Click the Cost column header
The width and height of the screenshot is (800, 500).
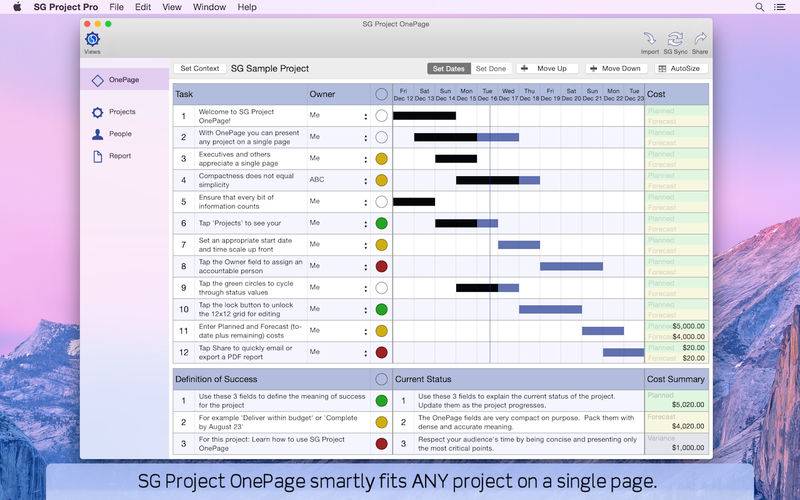click(677, 94)
